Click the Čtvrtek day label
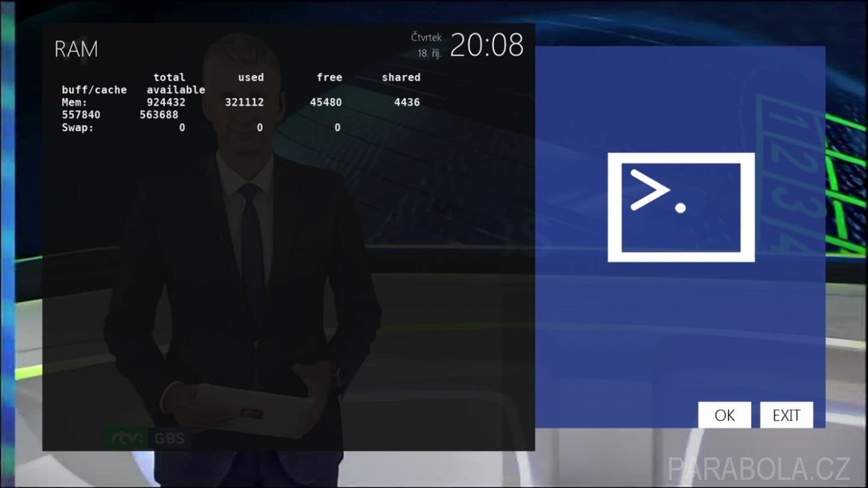Screen dimensions: 868x488 point(426,37)
